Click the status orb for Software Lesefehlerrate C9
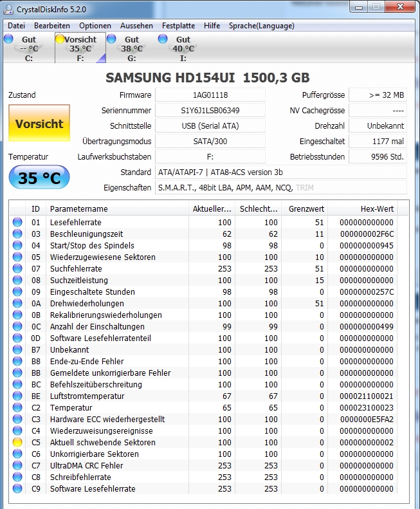This screenshot has height=509, width=420. [17, 488]
